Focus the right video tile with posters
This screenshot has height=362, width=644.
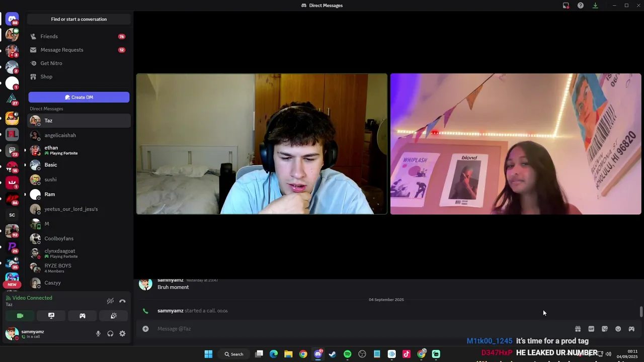click(x=516, y=144)
